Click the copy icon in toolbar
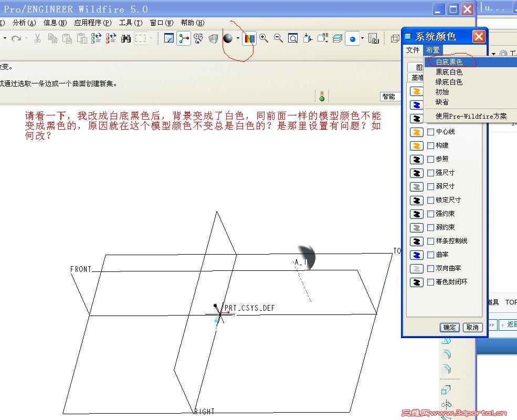 52,38
